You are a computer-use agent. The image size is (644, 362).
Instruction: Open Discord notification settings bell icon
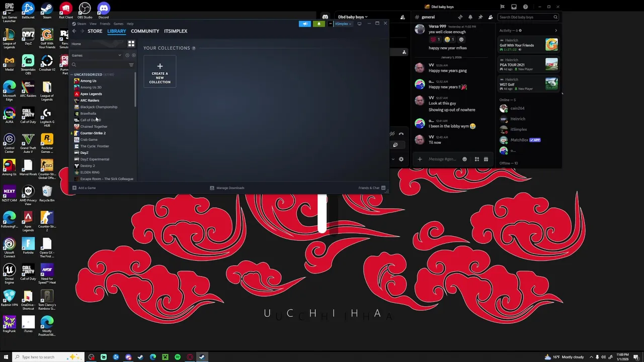point(470,17)
